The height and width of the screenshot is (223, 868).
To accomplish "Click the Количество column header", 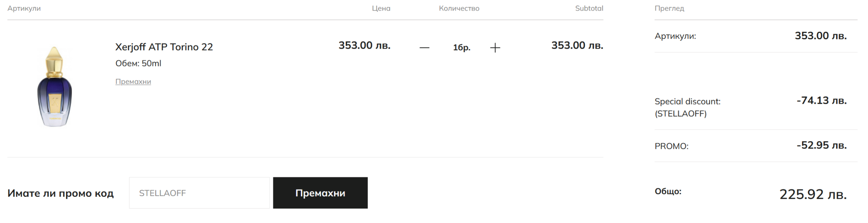I will click(x=459, y=8).
